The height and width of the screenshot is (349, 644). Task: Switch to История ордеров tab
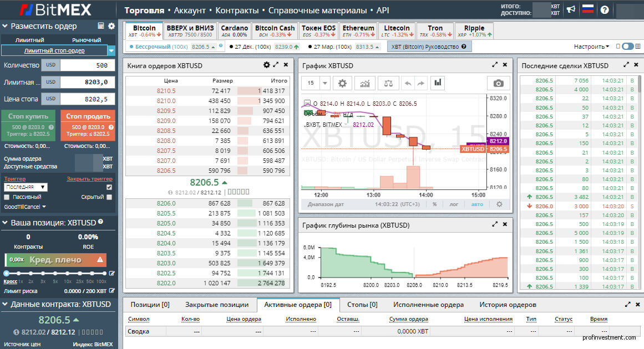[508, 305]
